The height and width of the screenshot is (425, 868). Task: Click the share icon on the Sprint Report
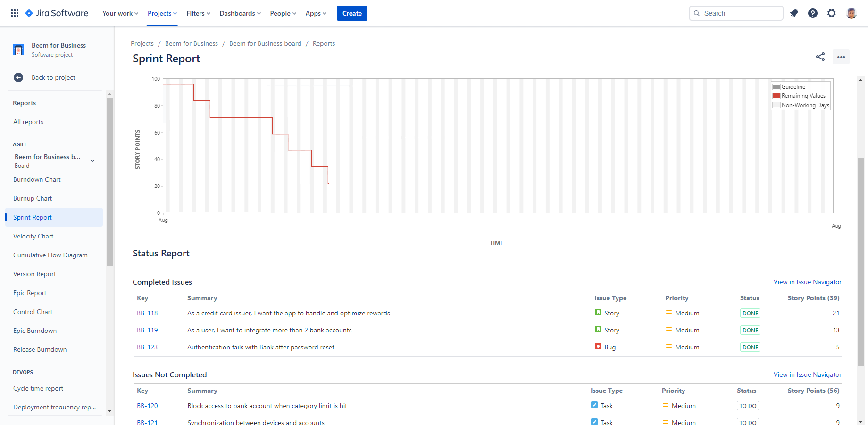(x=820, y=57)
